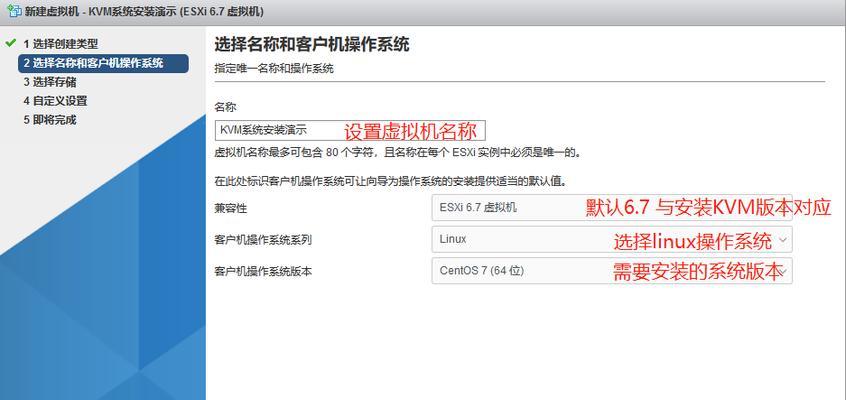Open the 兼容性 dropdown showing ESXi 6.7 虚拟机
This screenshot has height=400, width=846.
point(612,207)
